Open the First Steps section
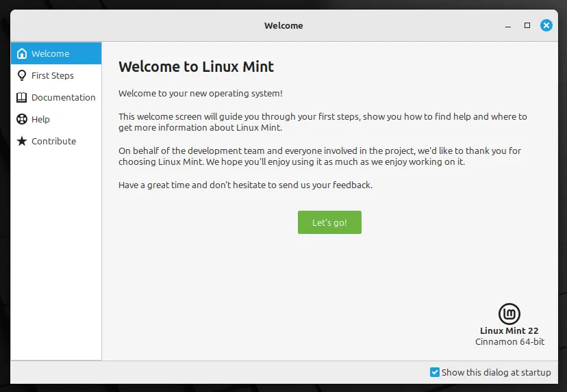Viewport: 567px width, 392px height. click(56, 75)
